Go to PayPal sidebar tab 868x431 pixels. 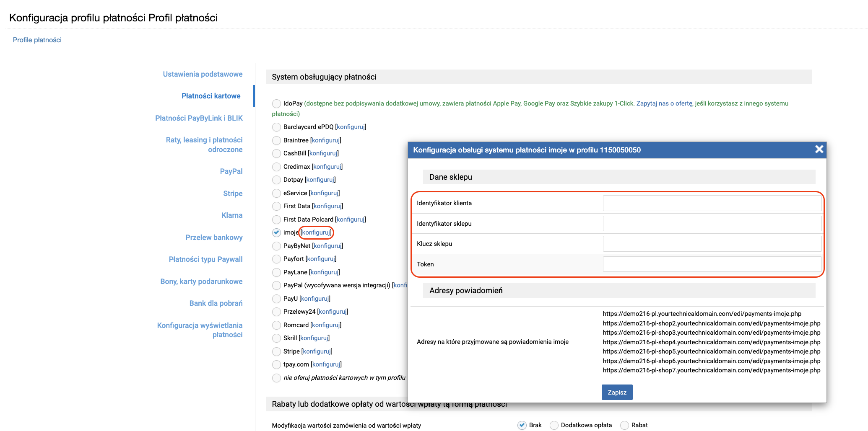[231, 171]
